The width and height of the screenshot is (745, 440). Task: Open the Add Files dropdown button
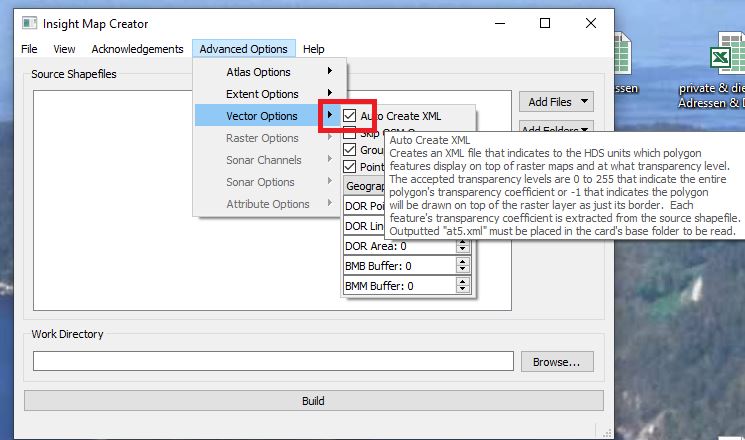click(557, 102)
